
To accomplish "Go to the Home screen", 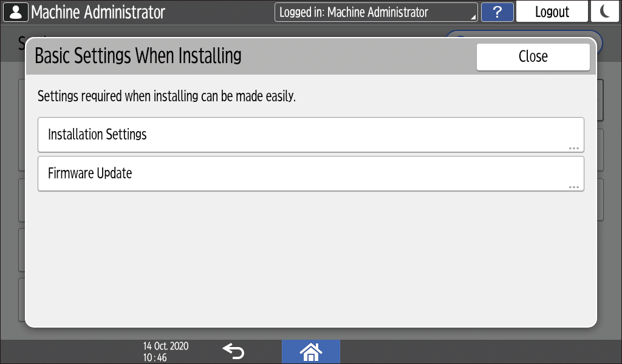I will pos(310,351).
